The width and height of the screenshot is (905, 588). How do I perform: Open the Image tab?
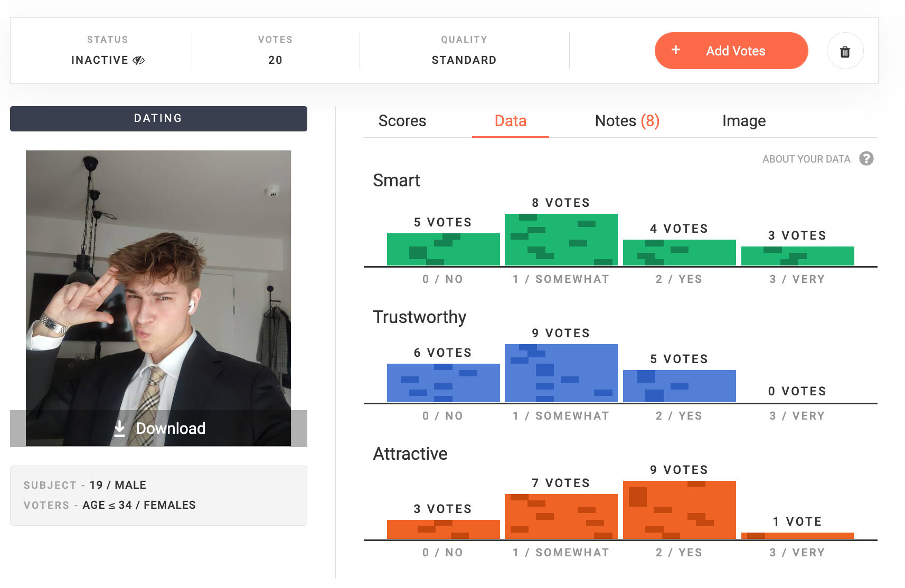point(744,121)
